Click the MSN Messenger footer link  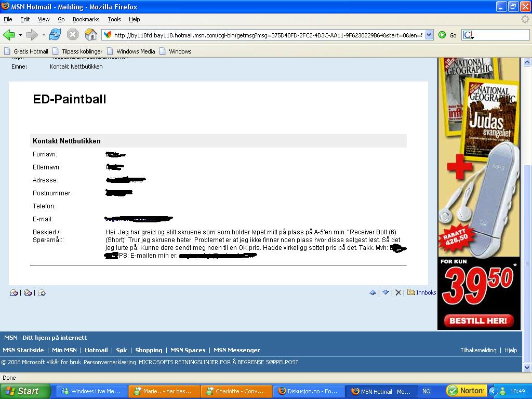pos(236,350)
